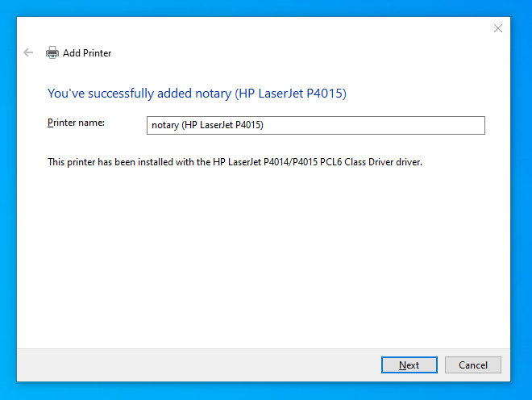Viewport: 532px width, 400px height.
Task: Click the "Printer name:" label
Action: 77,123
